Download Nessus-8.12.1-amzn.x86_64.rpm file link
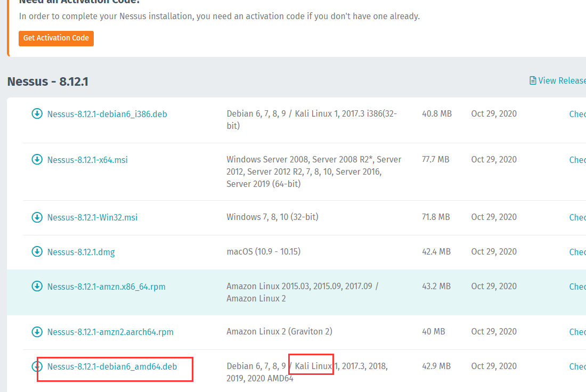The width and height of the screenshot is (586, 392). click(106, 287)
